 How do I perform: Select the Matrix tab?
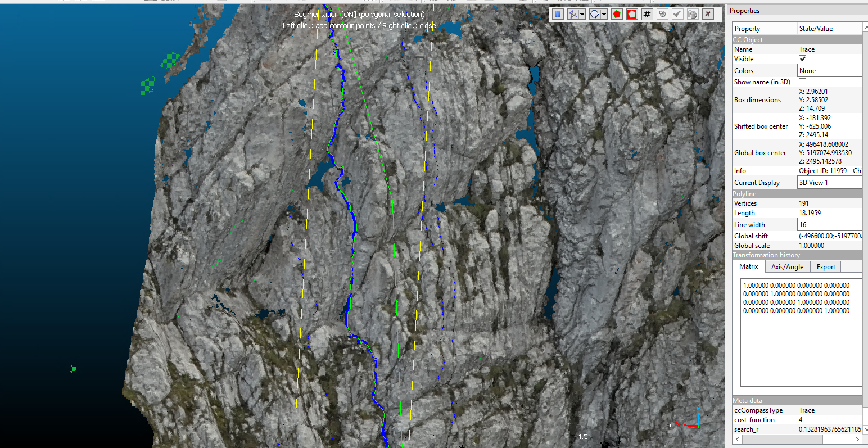pos(748,266)
